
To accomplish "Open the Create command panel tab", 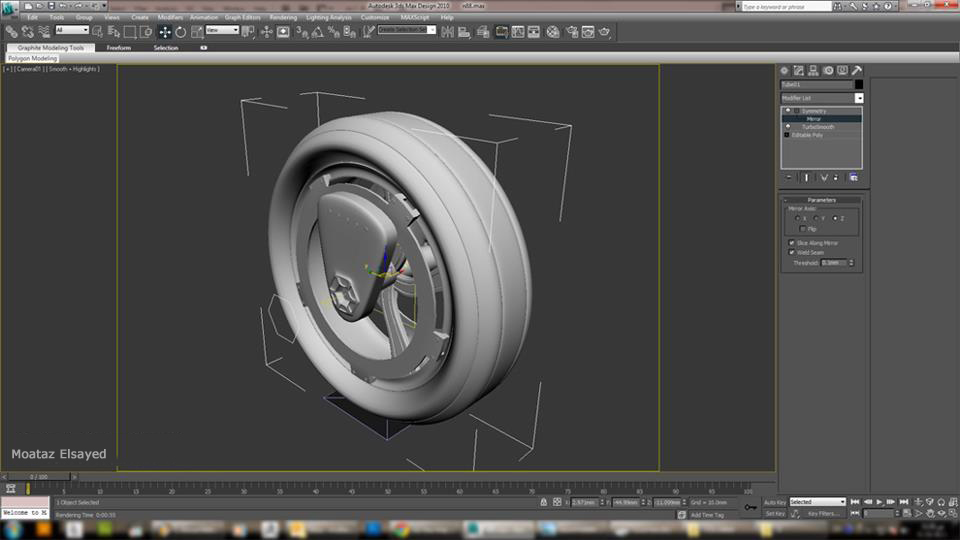I will [784, 70].
